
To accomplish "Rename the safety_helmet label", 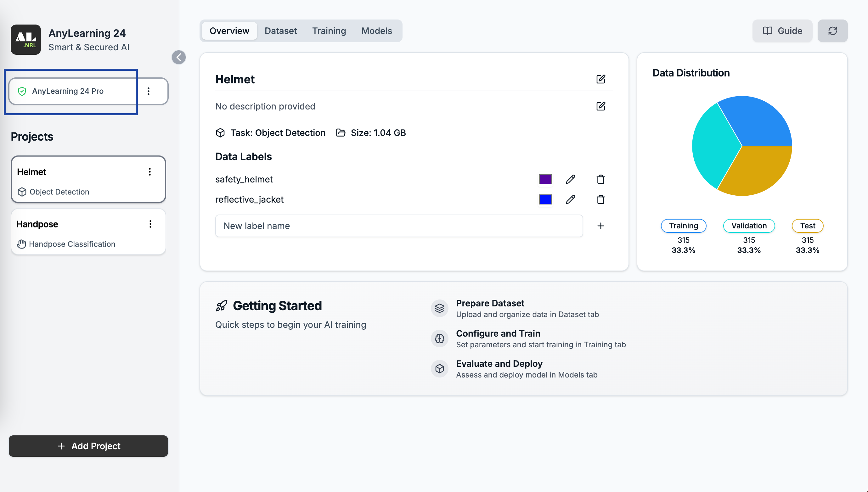I will [x=570, y=179].
